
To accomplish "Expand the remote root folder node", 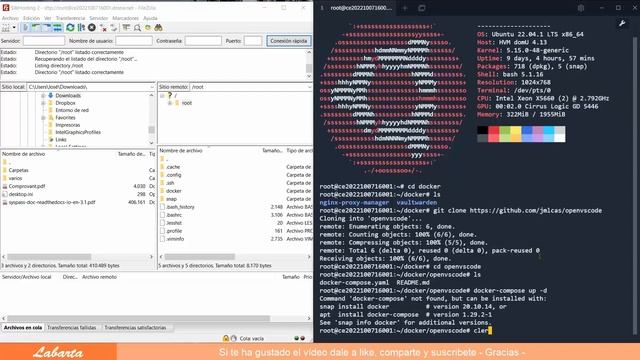I will coord(169,103).
